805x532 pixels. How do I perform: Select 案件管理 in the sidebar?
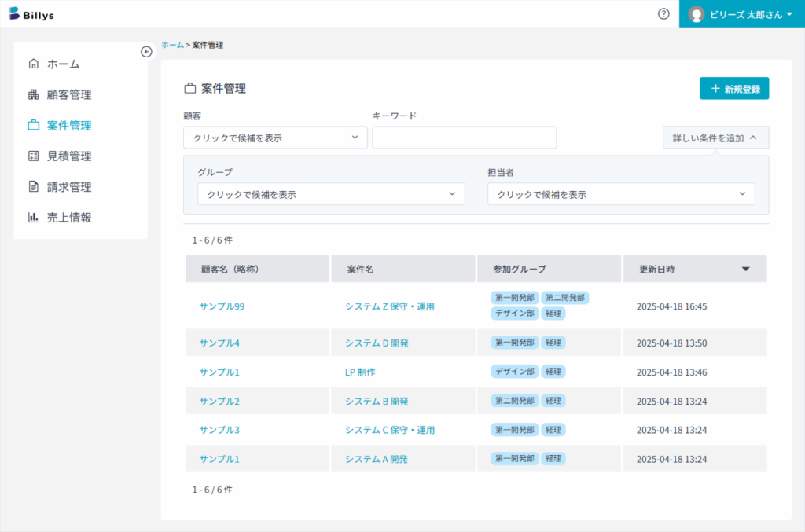click(x=69, y=126)
